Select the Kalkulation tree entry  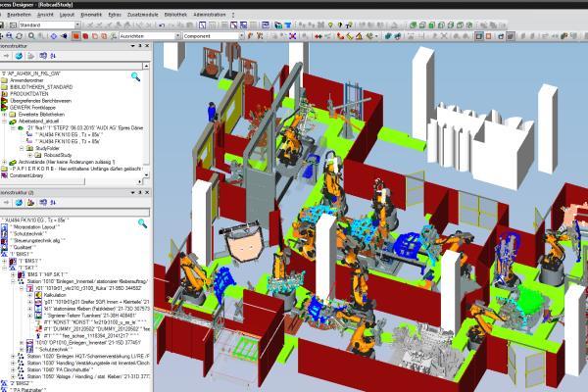click(x=55, y=295)
